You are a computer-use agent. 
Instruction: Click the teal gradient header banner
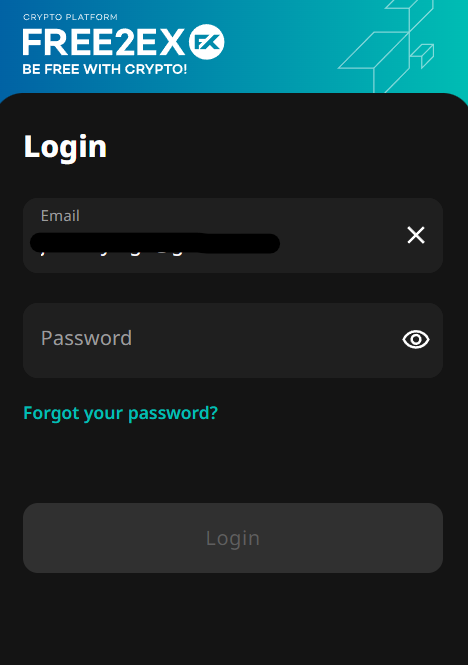(234, 47)
